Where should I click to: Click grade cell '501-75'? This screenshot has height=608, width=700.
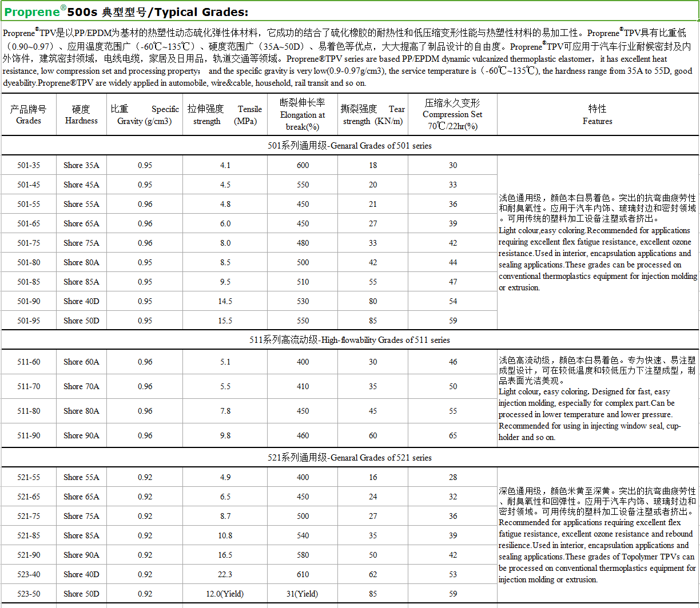pos(29,243)
